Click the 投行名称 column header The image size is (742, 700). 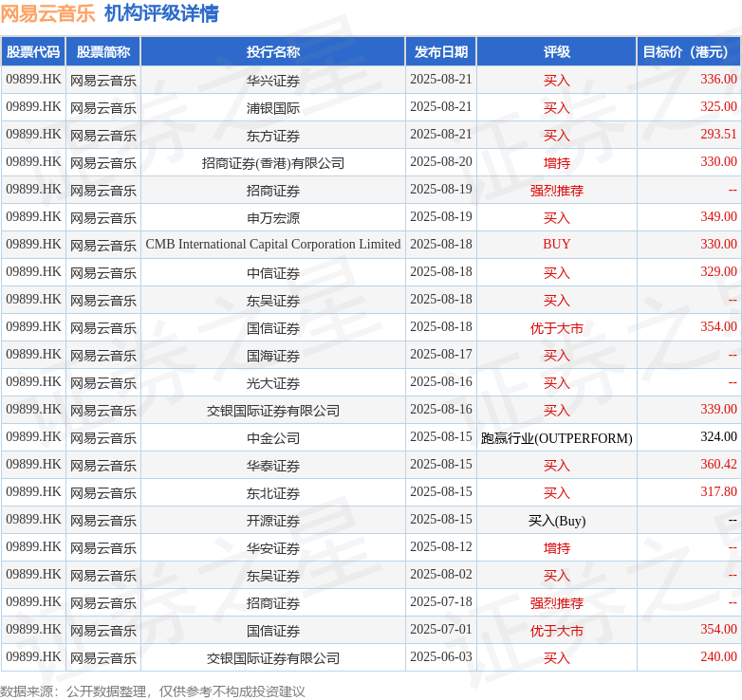point(273,51)
